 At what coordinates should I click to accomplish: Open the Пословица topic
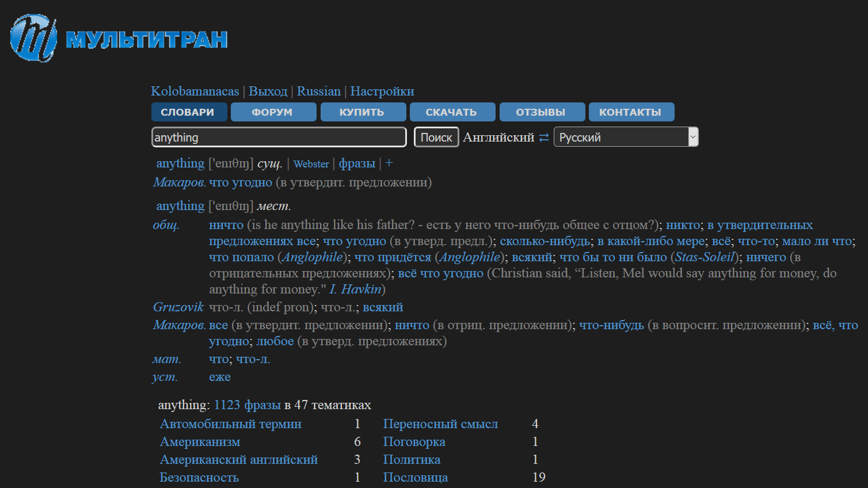pos(416,478)
